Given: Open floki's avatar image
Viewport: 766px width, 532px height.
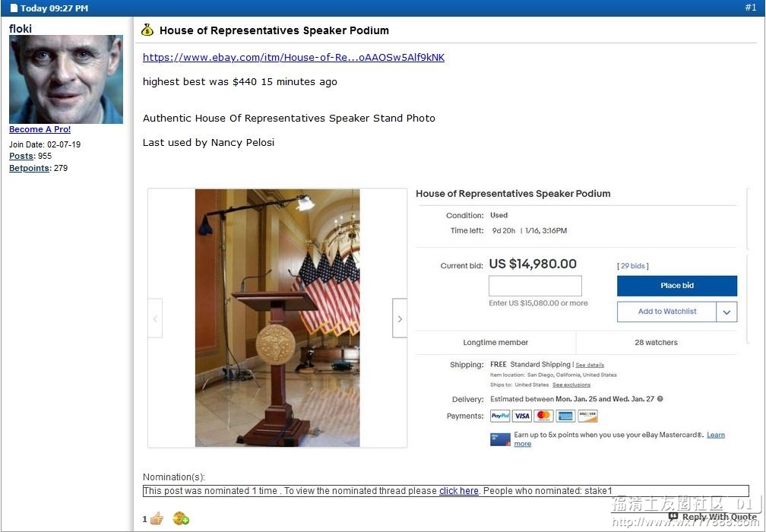Looking at the screenshot, I should (66, 79).
